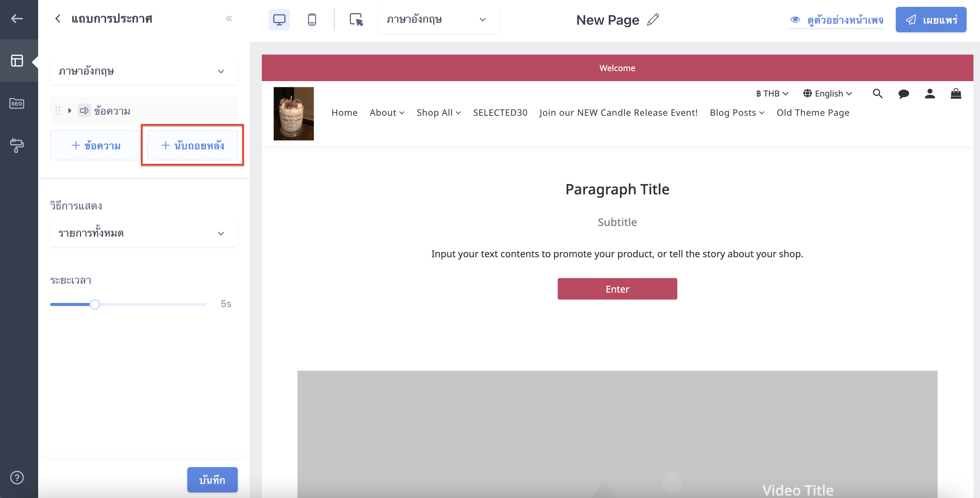Select the Subtitle text

(x=617, y=222)
